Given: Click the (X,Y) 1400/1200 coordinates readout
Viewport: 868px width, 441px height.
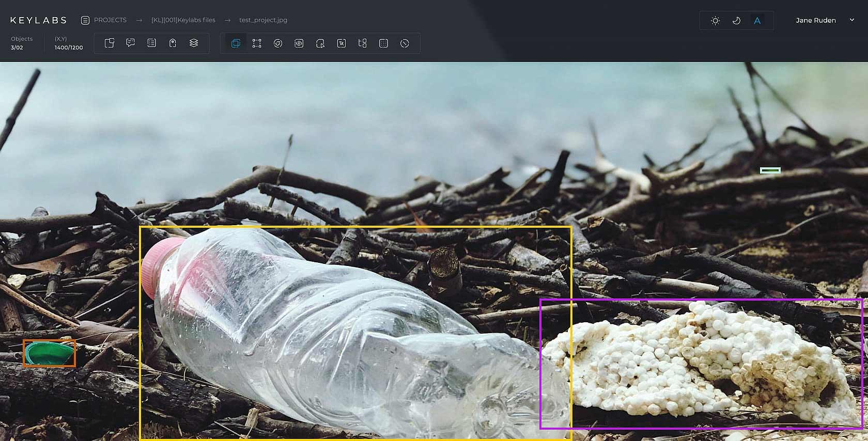Looking at the screenshot, I should 69,43.
